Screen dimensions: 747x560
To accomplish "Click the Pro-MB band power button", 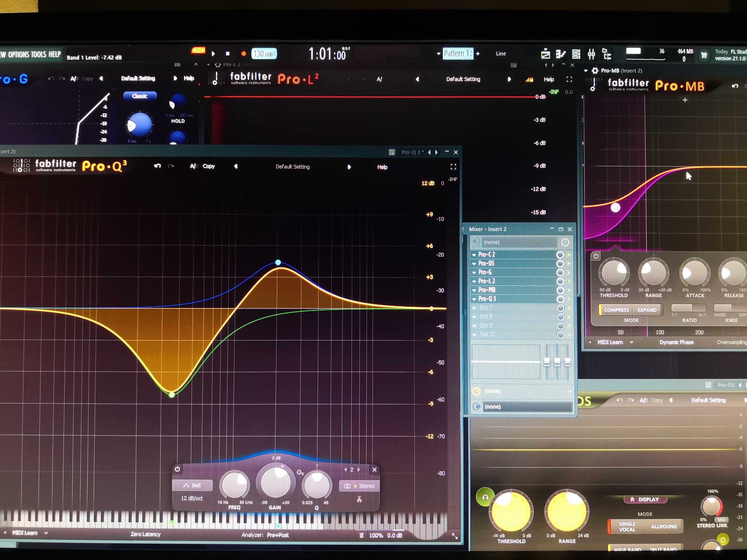I will click(x=596, y=256).
